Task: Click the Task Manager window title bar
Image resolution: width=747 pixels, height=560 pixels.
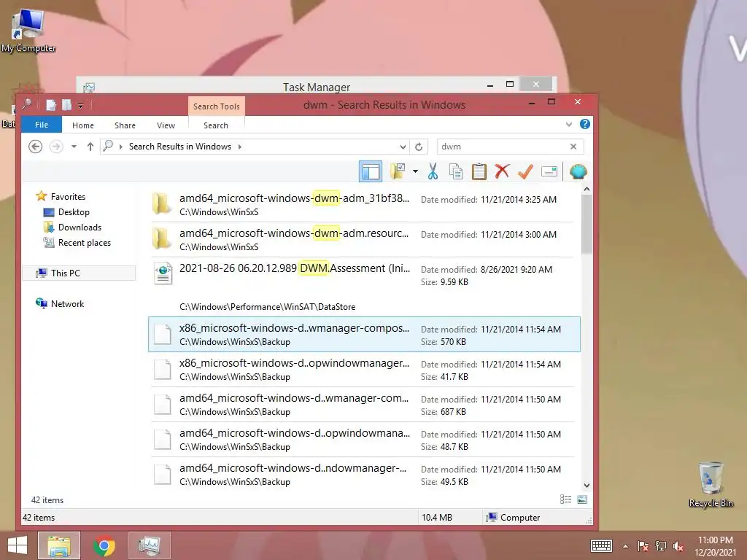Action: tap(317, 87)
